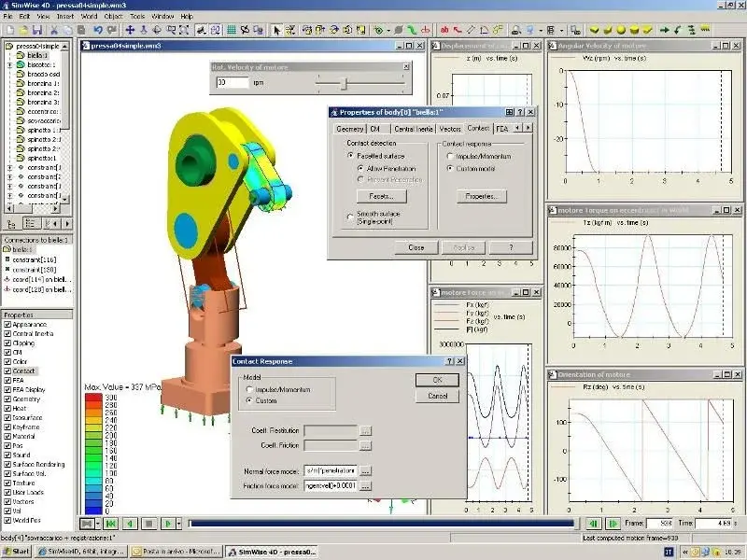This screenshot has height=560, width=747.
Task: Select the Custom radio in Contact Response dialog
Action: 249,401
